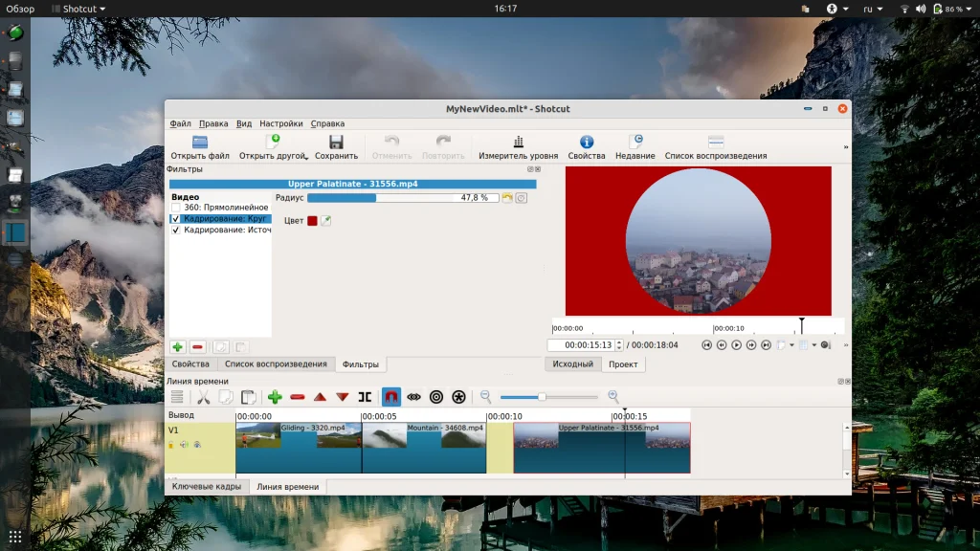Reset Радиус with the yellow undo arrow
This screenshot has width=980, height=551.
point(508,198)
